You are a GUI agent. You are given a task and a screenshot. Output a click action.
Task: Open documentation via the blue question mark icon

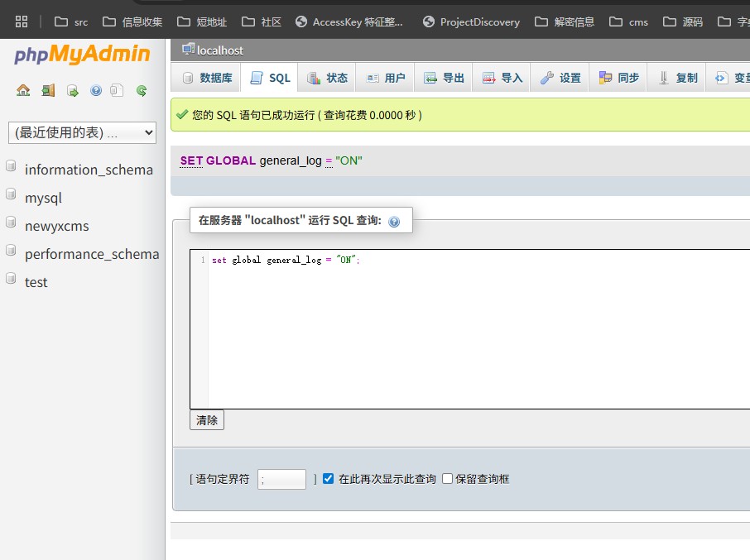[x=97, y=90]
